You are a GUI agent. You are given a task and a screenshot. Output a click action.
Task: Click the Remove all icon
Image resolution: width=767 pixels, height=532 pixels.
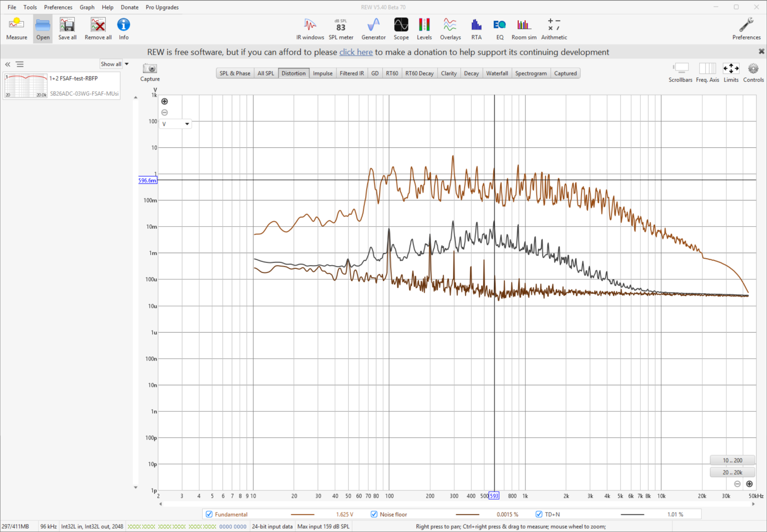pyautogui.click(x=98, y=29)
